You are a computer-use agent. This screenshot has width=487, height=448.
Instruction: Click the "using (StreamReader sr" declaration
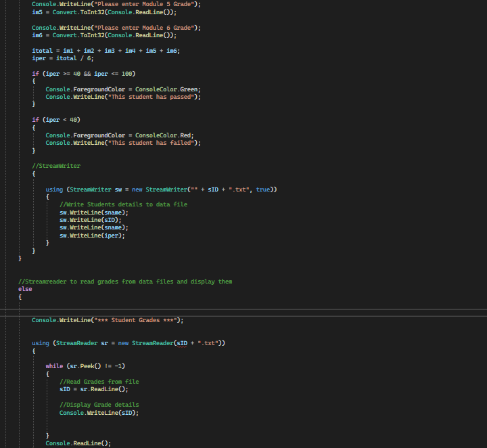(x=129, y=343)
